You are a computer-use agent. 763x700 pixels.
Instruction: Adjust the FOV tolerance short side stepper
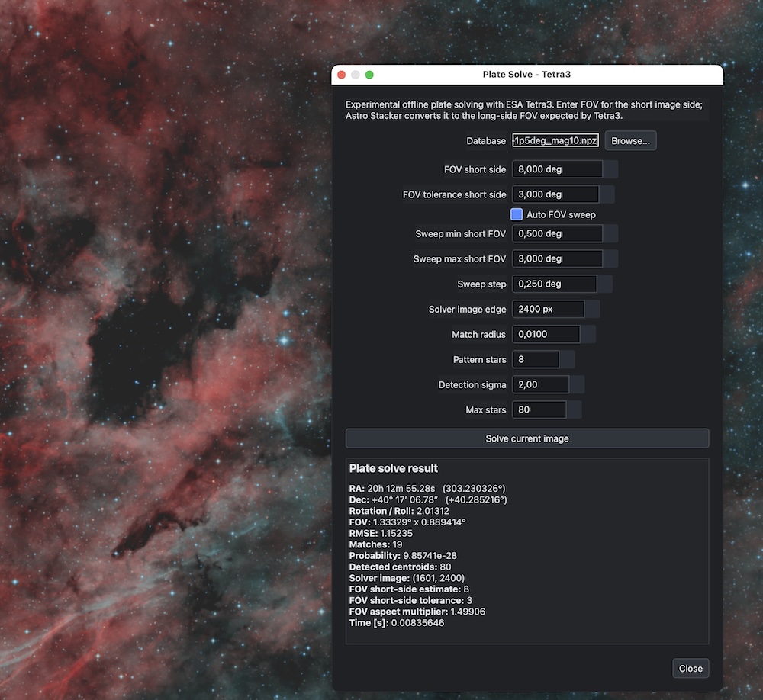(x=607, y=194)
